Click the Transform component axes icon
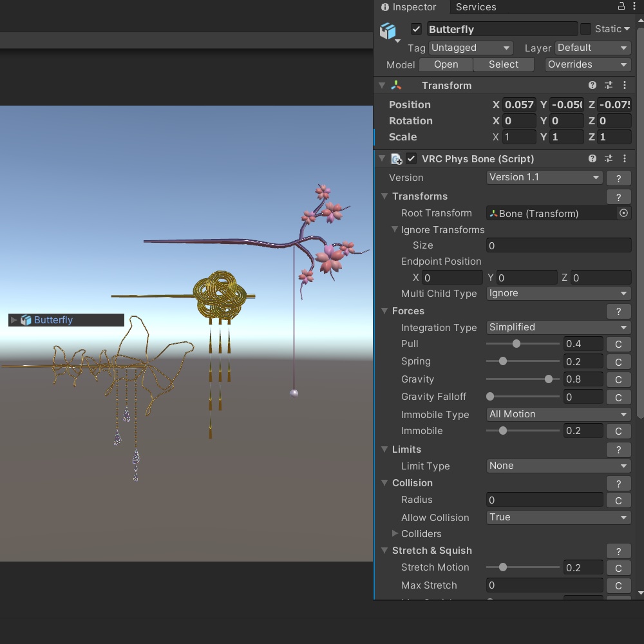 coord(396,85)
